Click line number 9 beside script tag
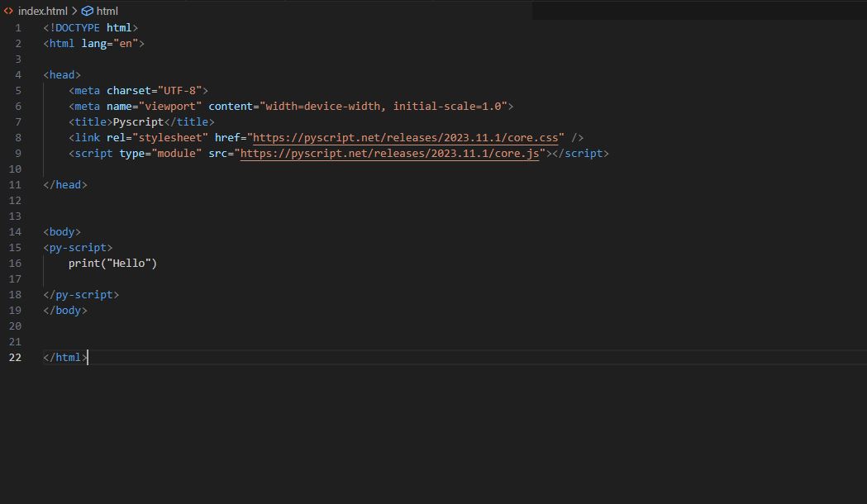This screenshot has height=504, width=867. click(17, 154)
